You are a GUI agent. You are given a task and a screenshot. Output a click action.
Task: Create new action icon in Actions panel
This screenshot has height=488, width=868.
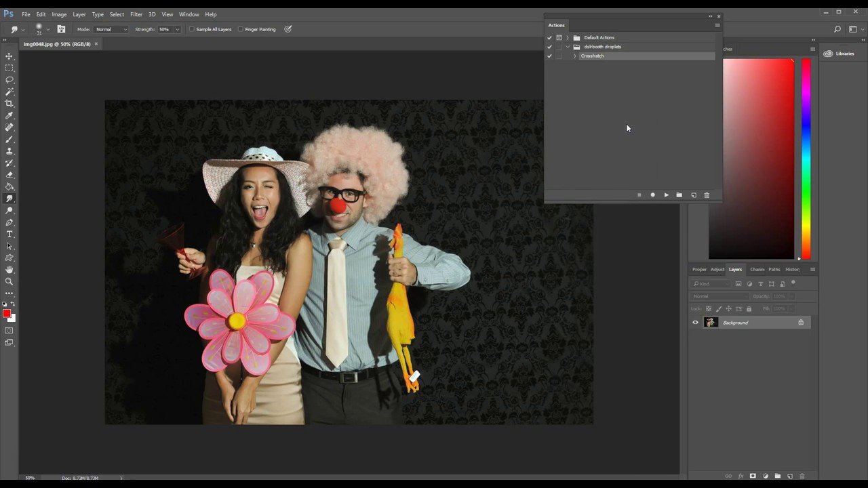click(x=693, y=195)
